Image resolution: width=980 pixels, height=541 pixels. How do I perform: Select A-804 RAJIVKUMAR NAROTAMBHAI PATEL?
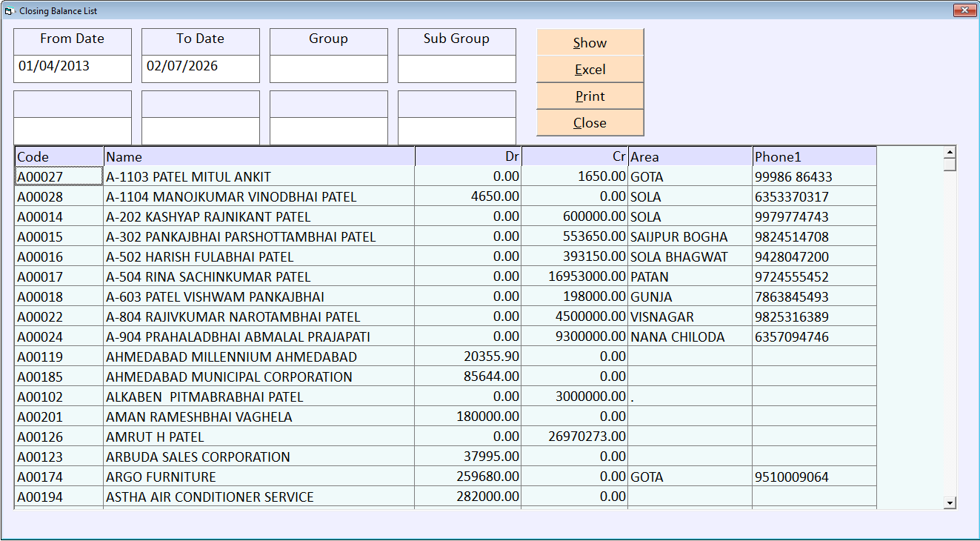259,316
